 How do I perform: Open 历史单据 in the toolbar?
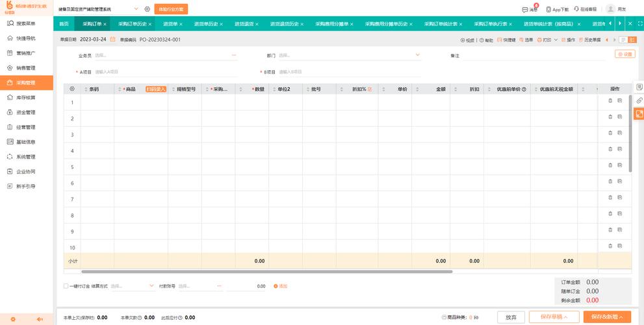pyautogui.click(x=590, y=40)
